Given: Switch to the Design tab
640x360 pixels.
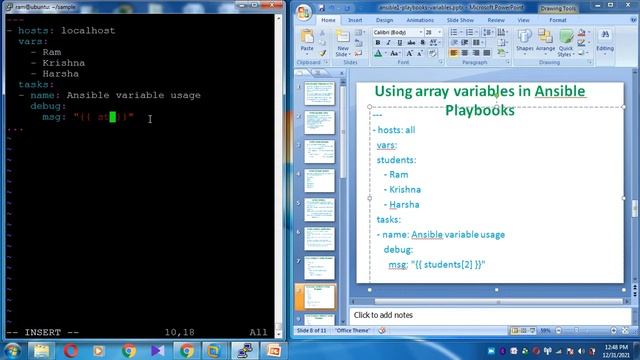Looking at the screenshot, I should click(x=384, y=20).
